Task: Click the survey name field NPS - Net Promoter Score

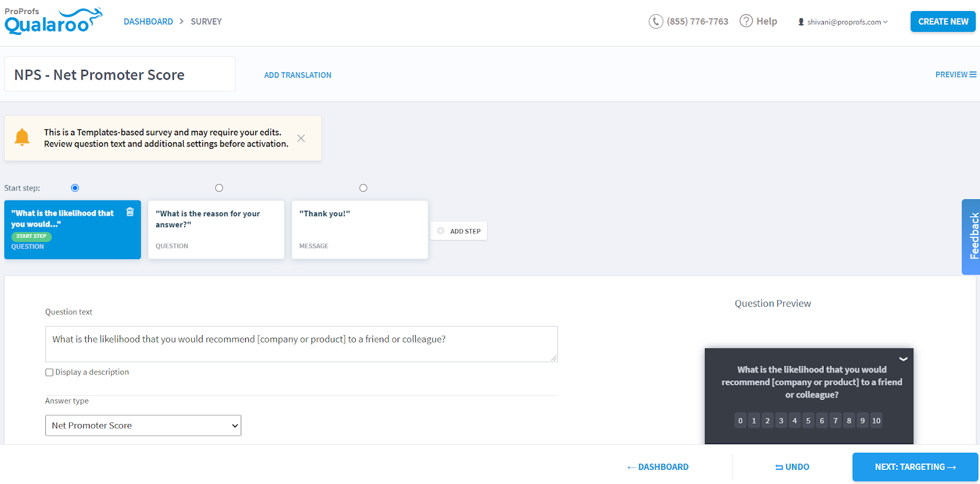Action: pyautogui.click(x=120, y=74)
